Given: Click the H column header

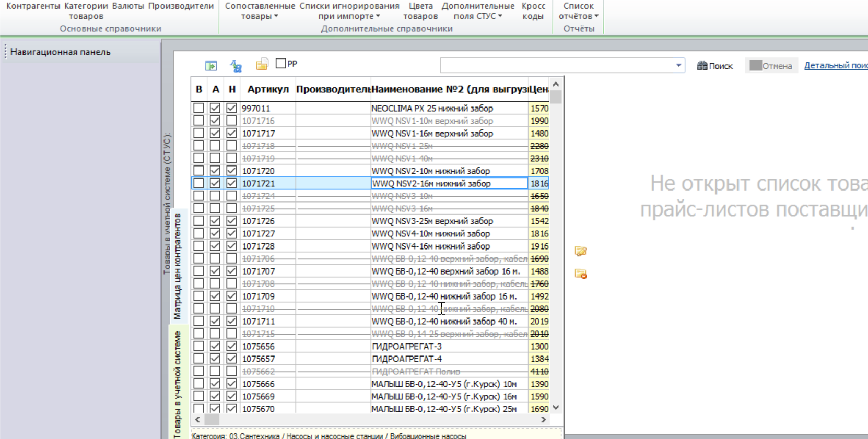Looking at the screenshot, I should point(232,89).
